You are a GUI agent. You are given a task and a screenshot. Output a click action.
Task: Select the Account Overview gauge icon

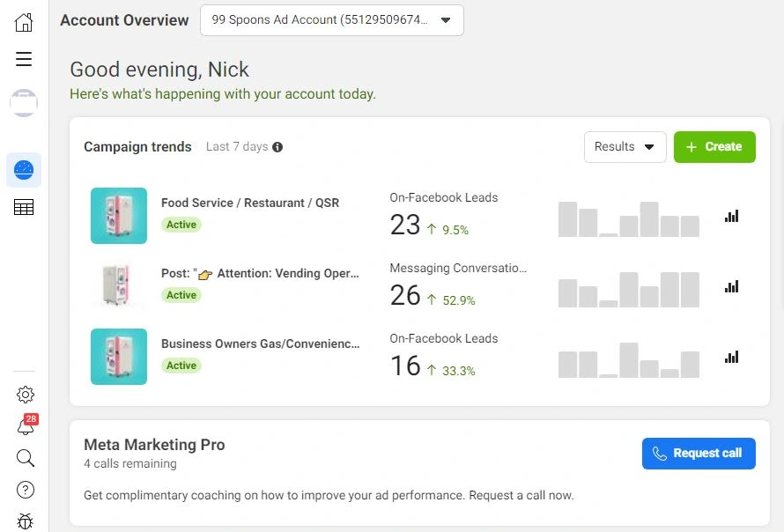24,170
